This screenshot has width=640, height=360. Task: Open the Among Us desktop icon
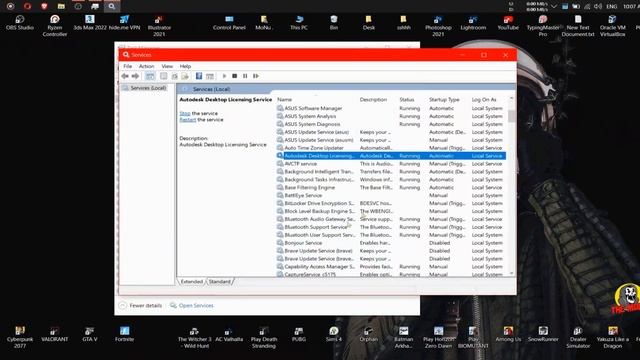pyautogui.click(x=508, y=334)
